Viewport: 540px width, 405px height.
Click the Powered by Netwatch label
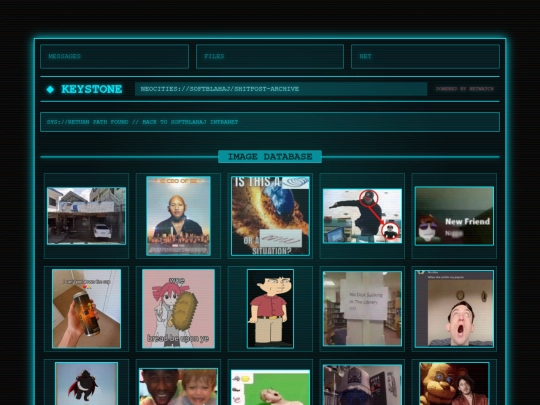[x=465, y=89]
